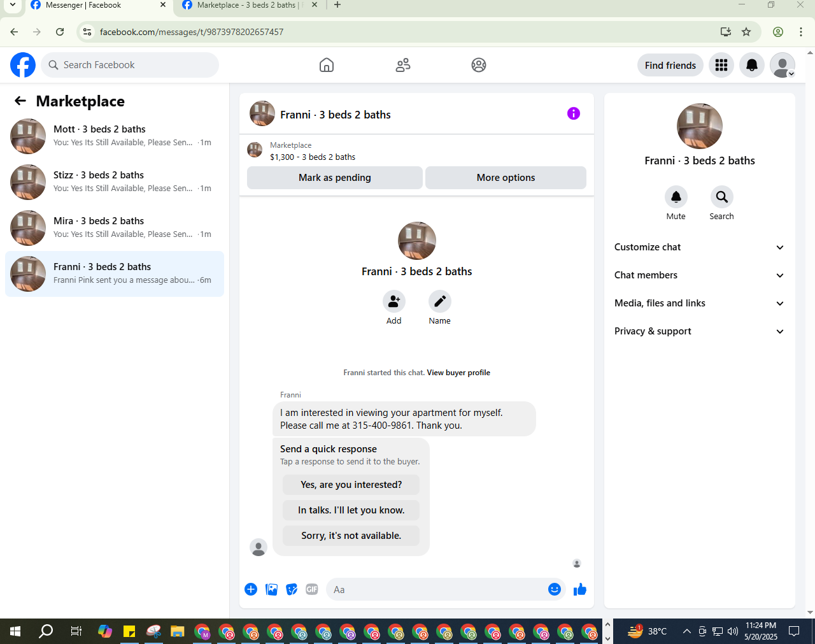Open View buyer profile link
This screenshot has width=815, height=644.
(x=458, y=373)
